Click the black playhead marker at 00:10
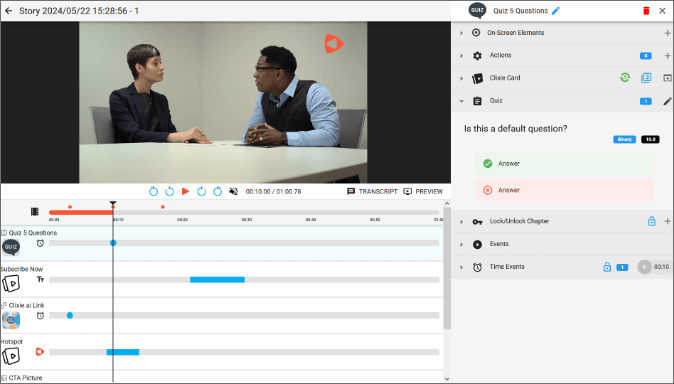The width and height of the screenshot is (674, 384). pos(113,203)
